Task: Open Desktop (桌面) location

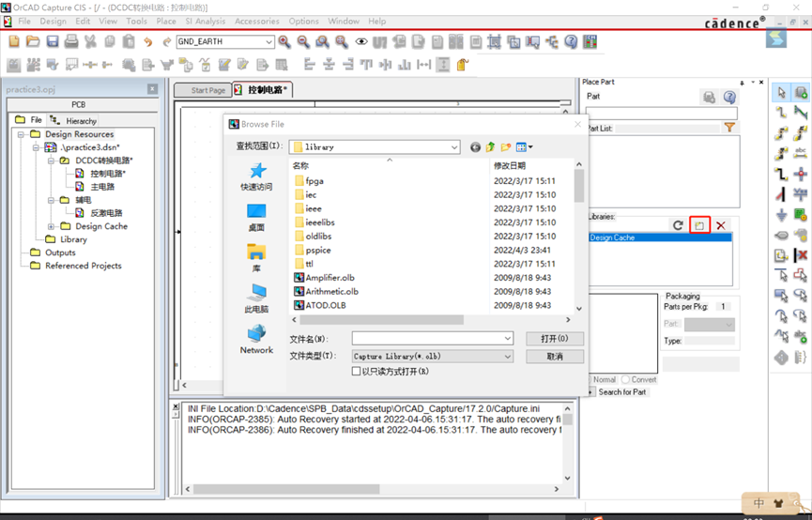Action: (x=256, y=218)
